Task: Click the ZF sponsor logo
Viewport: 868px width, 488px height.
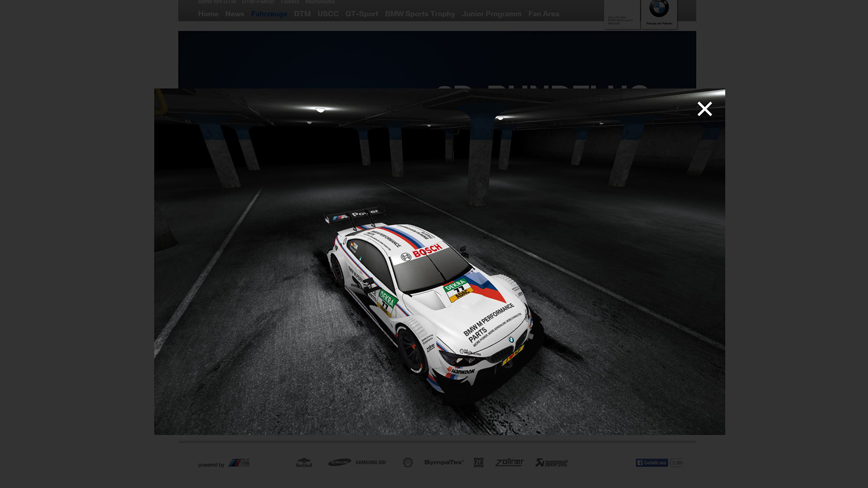Action: pyautogui.click(x=478, y=463)
